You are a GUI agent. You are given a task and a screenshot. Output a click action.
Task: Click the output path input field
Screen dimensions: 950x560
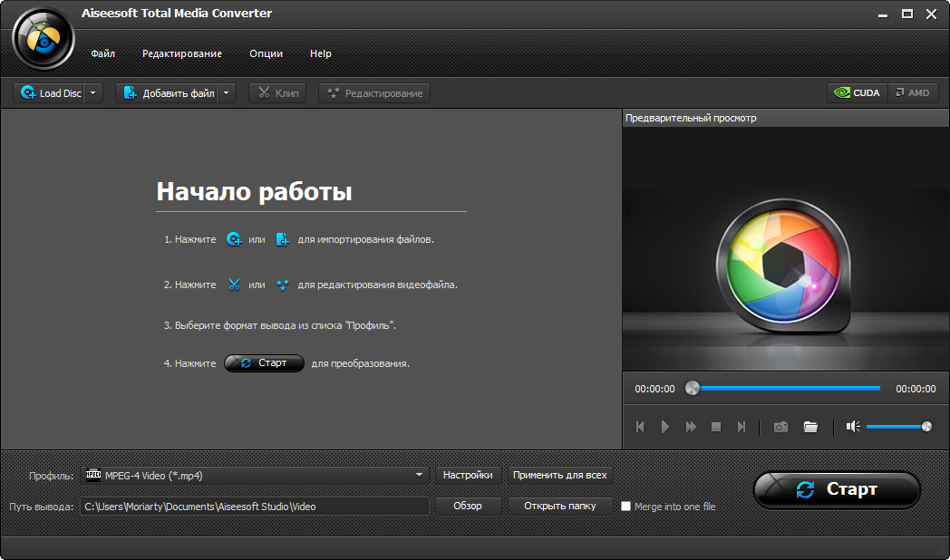[x=254, y=507]
